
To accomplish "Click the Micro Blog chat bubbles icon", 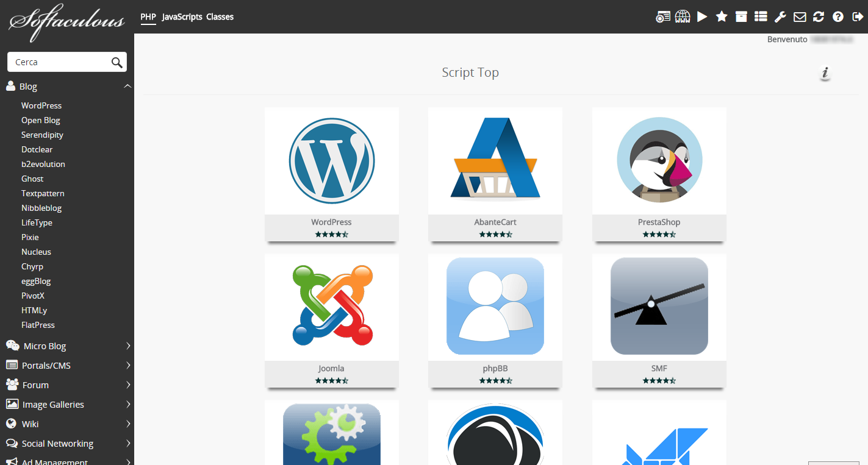I will tap(12, 346).
